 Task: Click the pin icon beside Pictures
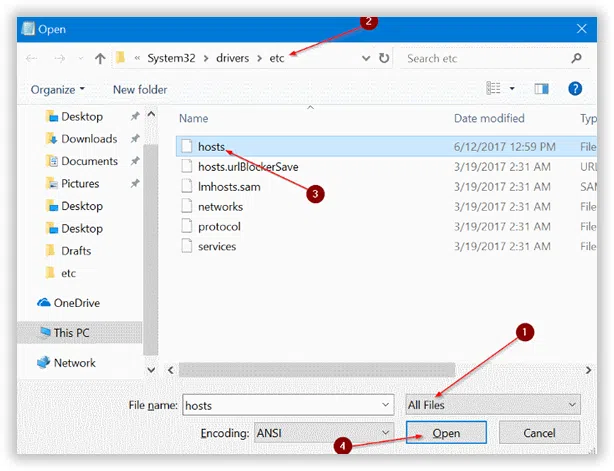pos(135,183)
